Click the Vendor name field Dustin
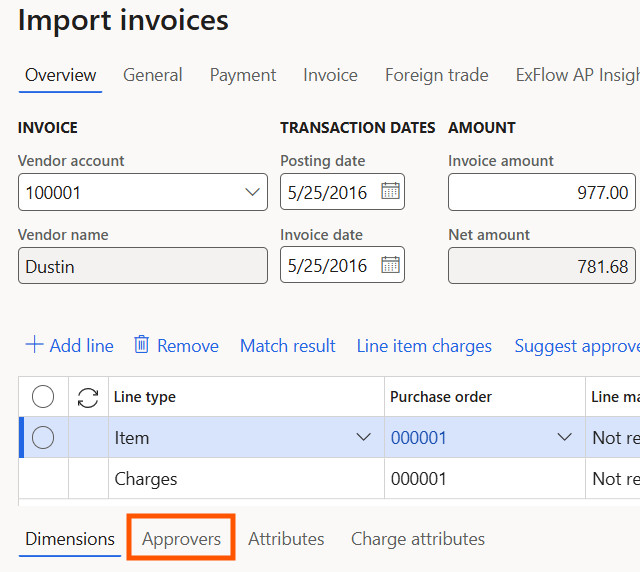The width and height of the screenshot is (640, 572). [143, 266]
